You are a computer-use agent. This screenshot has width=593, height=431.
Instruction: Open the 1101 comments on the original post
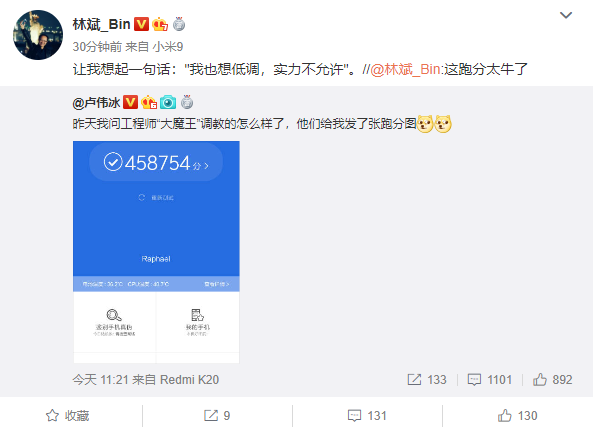(490, 380)
